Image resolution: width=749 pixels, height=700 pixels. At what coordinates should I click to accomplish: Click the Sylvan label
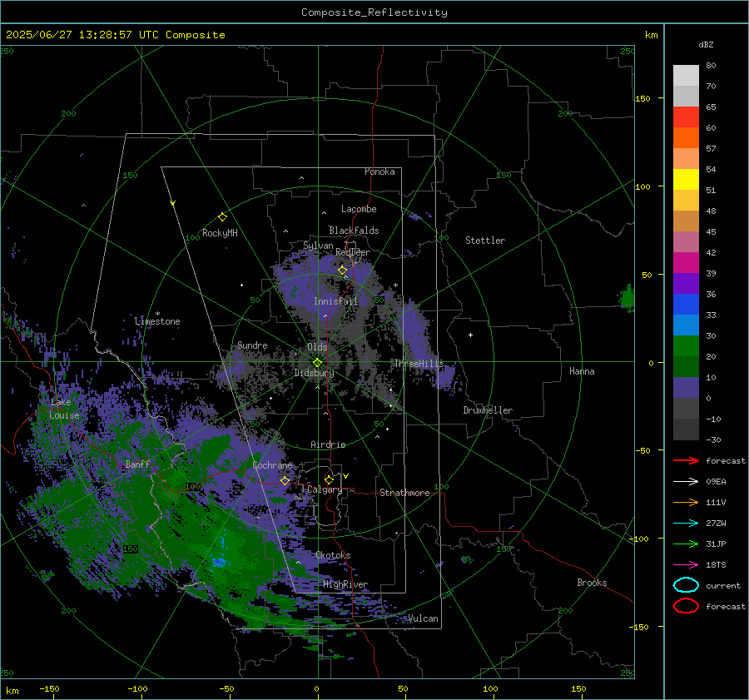point(318,246)
